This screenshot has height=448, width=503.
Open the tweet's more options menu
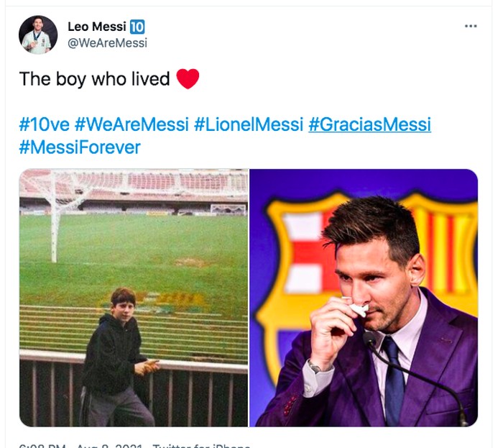click(471, 26)
